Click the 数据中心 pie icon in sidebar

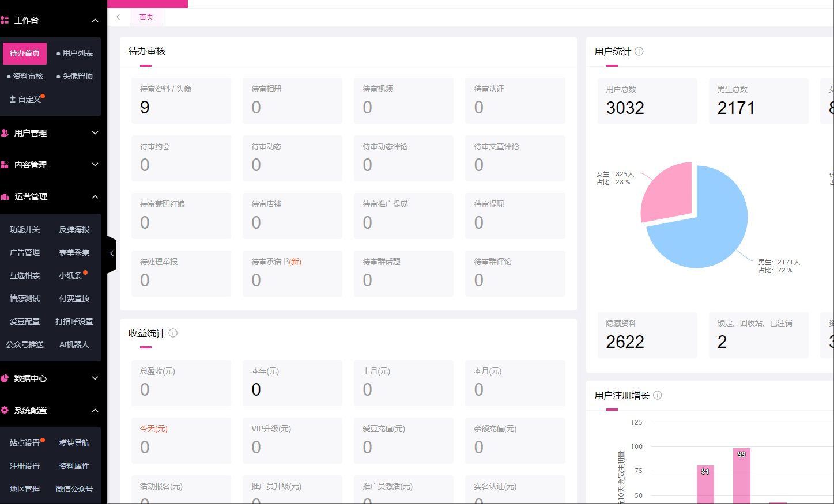coord(5,378)
